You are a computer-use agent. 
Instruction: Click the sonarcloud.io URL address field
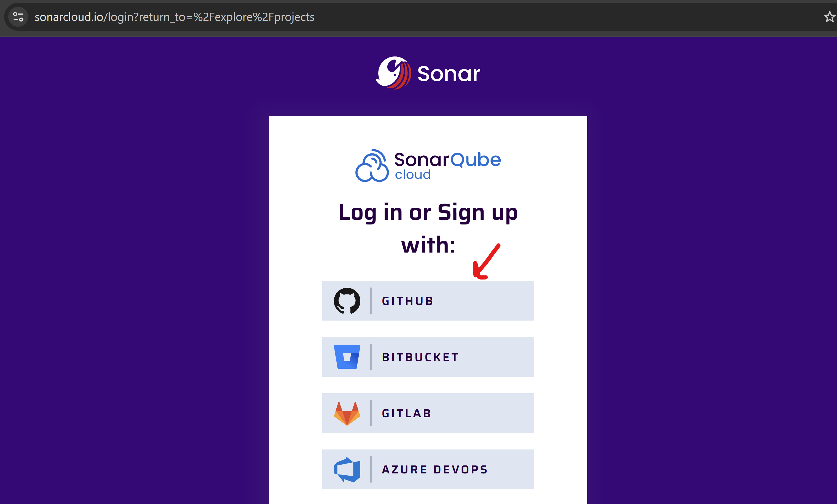[x=175, y=17]
